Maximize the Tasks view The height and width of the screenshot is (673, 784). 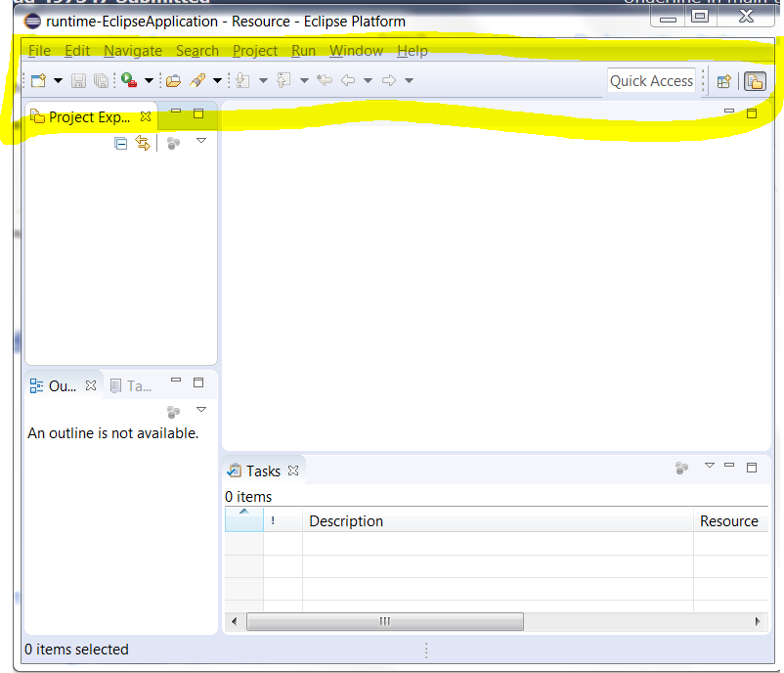[752, 468]
